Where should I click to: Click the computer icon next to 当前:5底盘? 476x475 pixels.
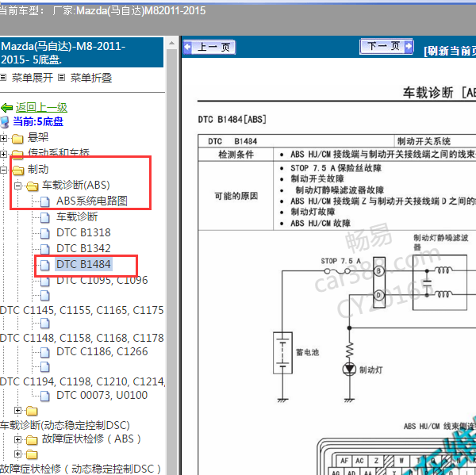pos(5,122)
